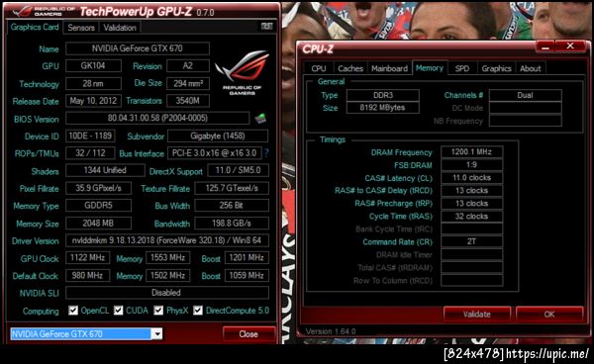594x364 pixels.
Task: Toggle the CUDA checkbox
Action: 119,311
